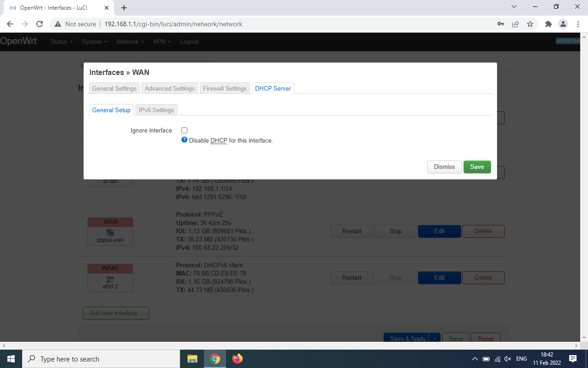Open the Chrome profile avatar

pos(563,24)
